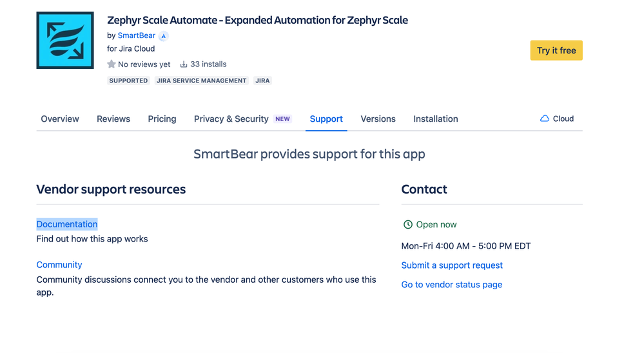The image size is (644, 353).
Task: Click the installs download icon
Action: click(184, 64)
